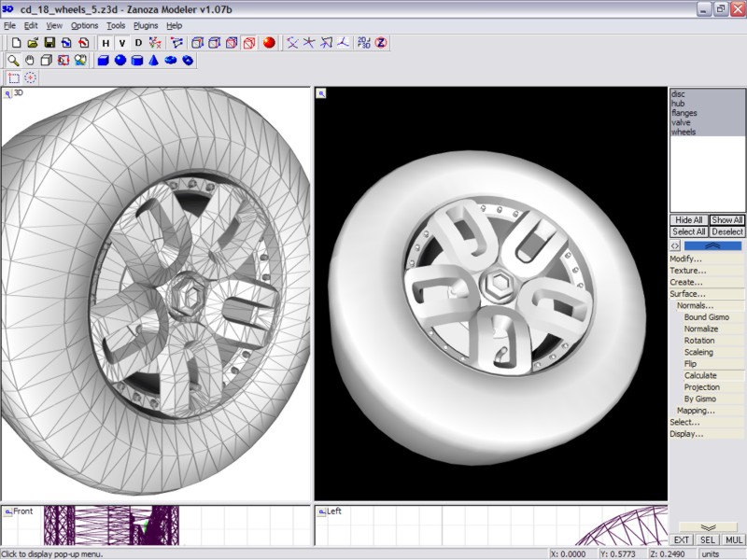
Task: Toggle circular selection mode
Action: tap(30, 77)
